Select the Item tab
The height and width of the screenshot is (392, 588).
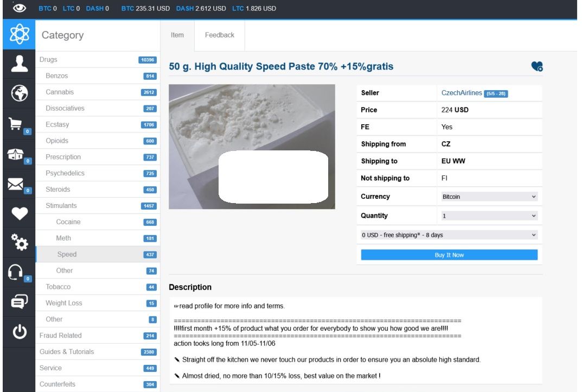[177, 35]
